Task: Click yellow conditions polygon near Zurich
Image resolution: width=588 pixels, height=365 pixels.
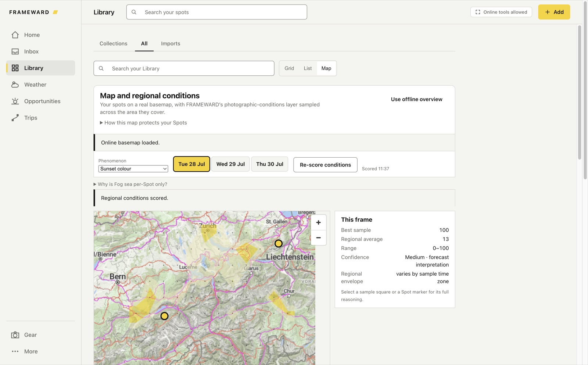Action: pos(208,232)
